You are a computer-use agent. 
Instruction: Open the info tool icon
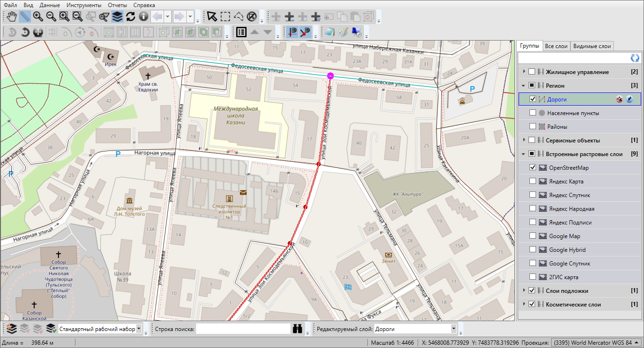tap(144, 17)
